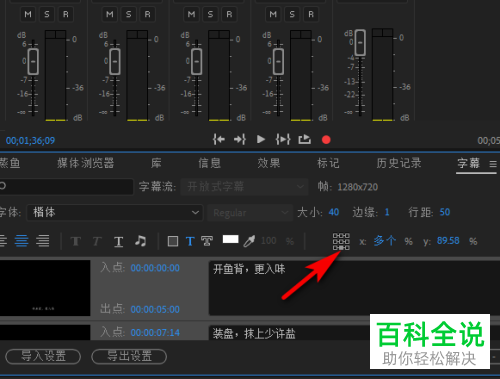
Task: Start playback with the Play button
Action: (x=261, y=139)
